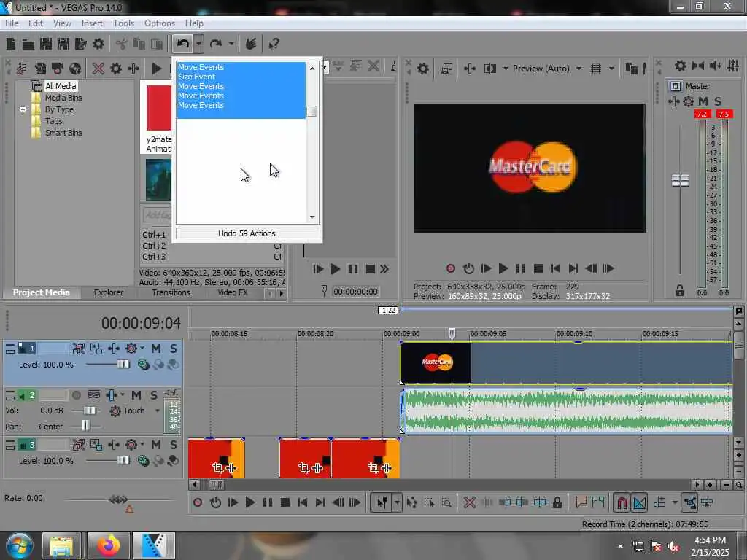This screenshot has width=747, height=560.
Task: Click track 1 Level slider handle
Action: pos(123,365)
